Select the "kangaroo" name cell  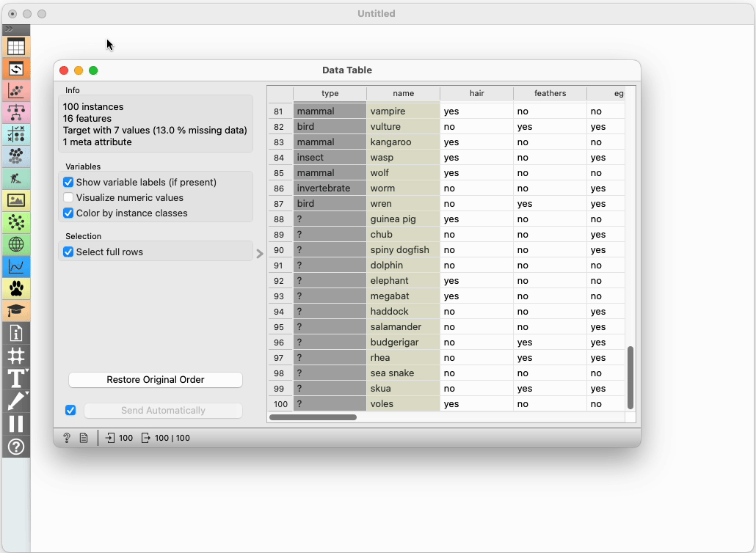point(403,142)
